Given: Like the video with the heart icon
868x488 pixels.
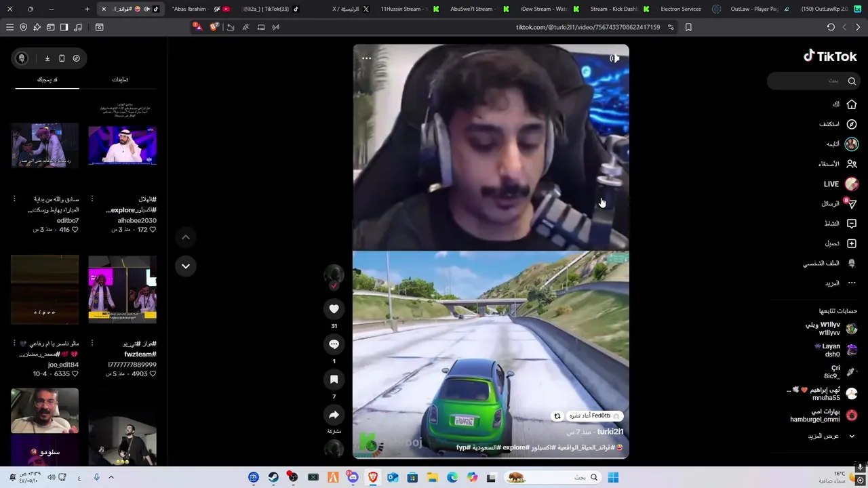Looking at the screenshot, I should pos(334,309).
